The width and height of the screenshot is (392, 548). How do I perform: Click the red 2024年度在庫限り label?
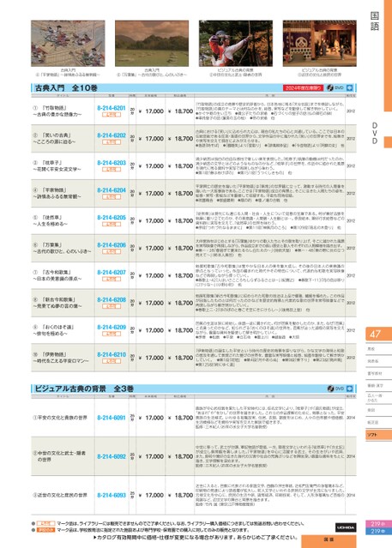tap(303, 87)
